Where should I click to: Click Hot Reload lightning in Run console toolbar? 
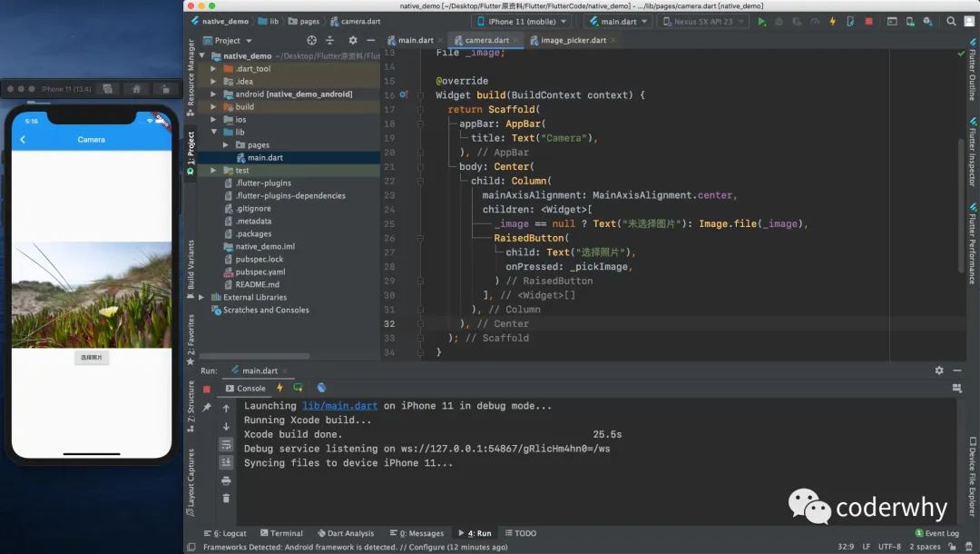click(280, 388)
